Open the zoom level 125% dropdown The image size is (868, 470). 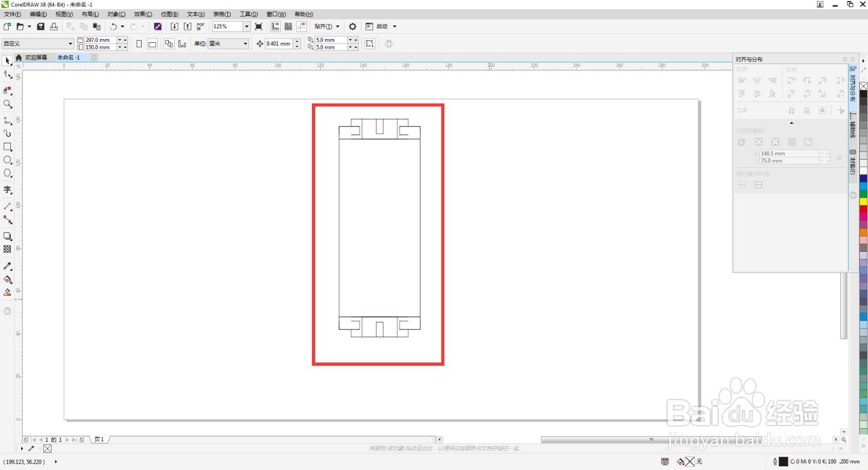pos(246,26)
